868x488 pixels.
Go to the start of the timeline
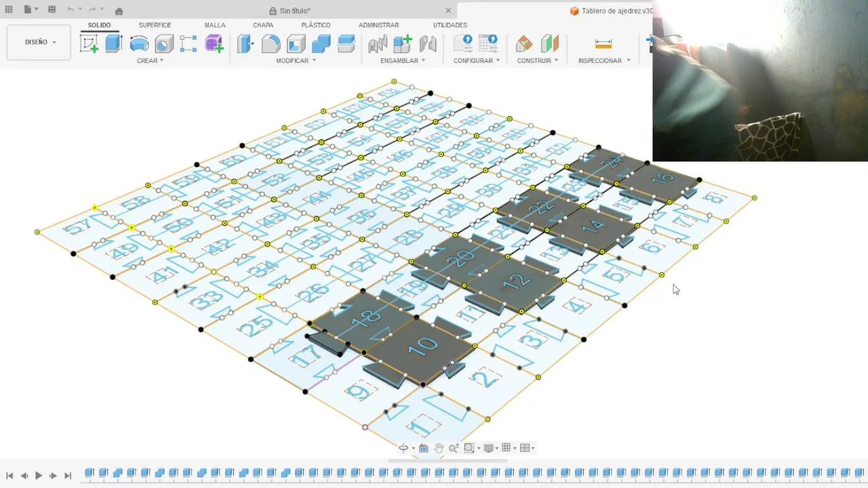(9, 476)
